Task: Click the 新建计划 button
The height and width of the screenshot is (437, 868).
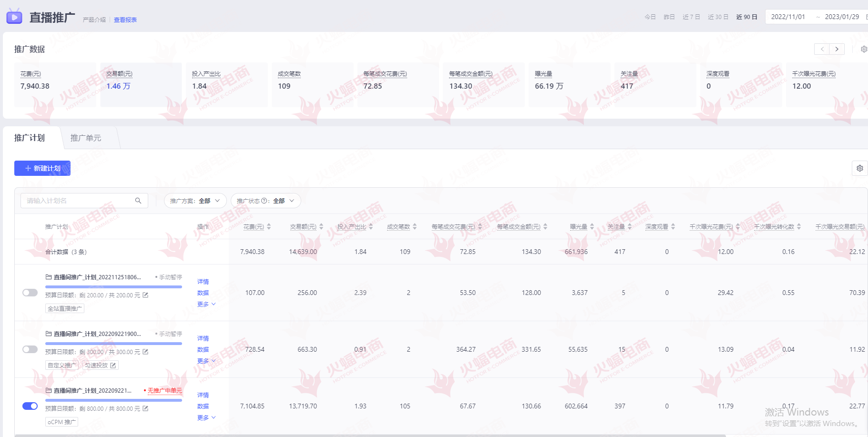Action: click(42, 168)
